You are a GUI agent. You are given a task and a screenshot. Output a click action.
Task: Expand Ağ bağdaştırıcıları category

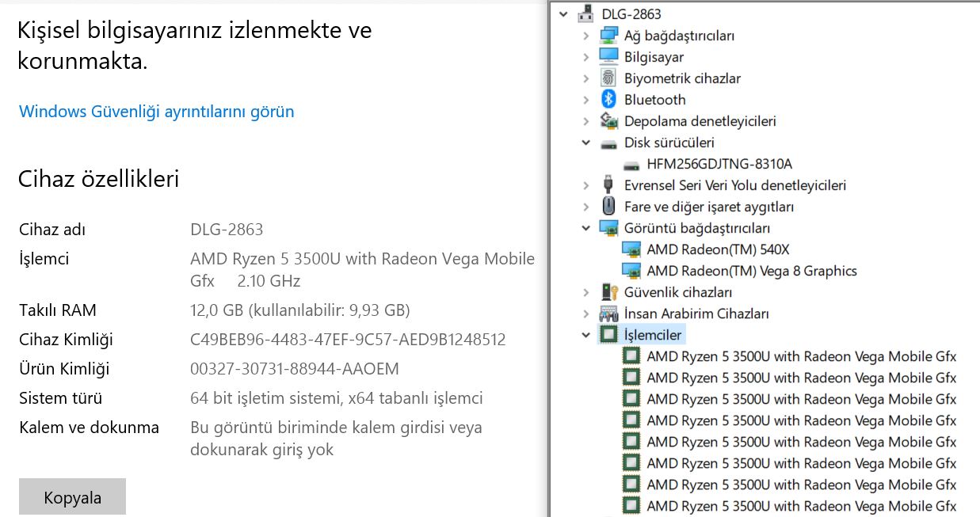point(585,36)
